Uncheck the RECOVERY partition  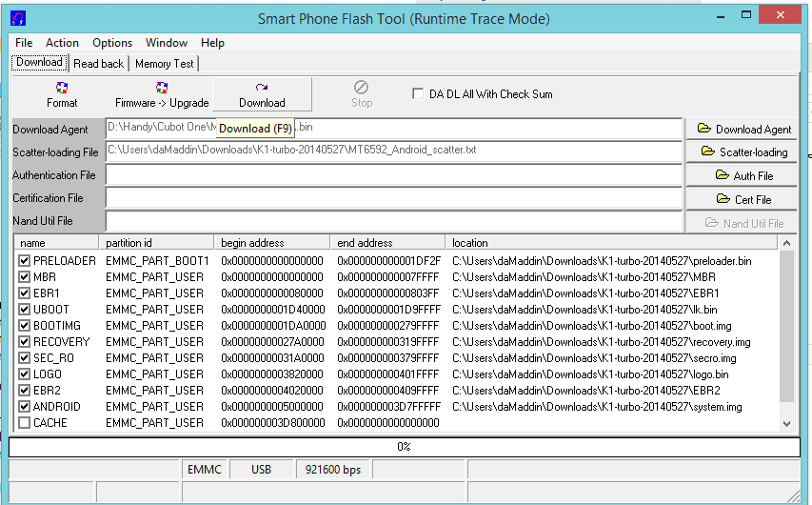click(x=24, y=342)
